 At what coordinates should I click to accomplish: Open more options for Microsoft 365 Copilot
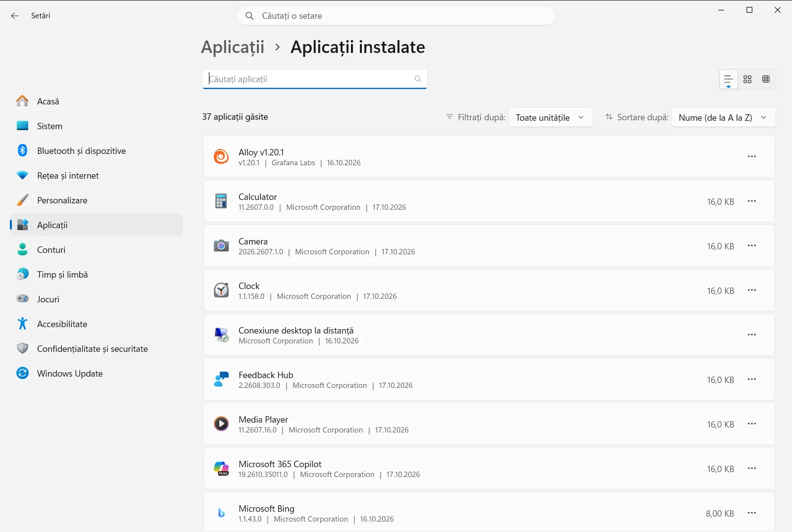point(752,468)
